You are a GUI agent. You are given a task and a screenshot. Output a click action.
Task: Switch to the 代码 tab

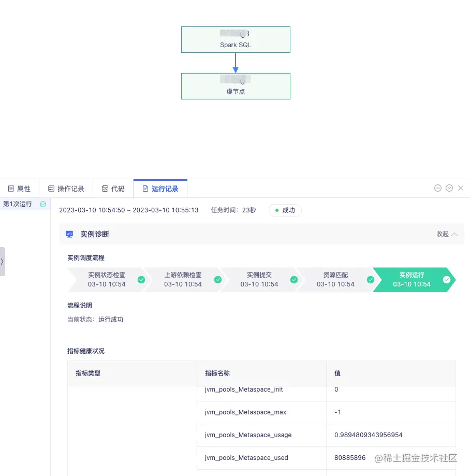pos(113,189)
